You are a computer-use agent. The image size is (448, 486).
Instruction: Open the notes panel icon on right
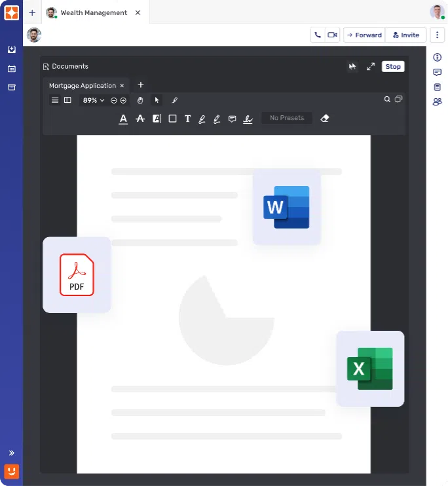pos(437,87)
